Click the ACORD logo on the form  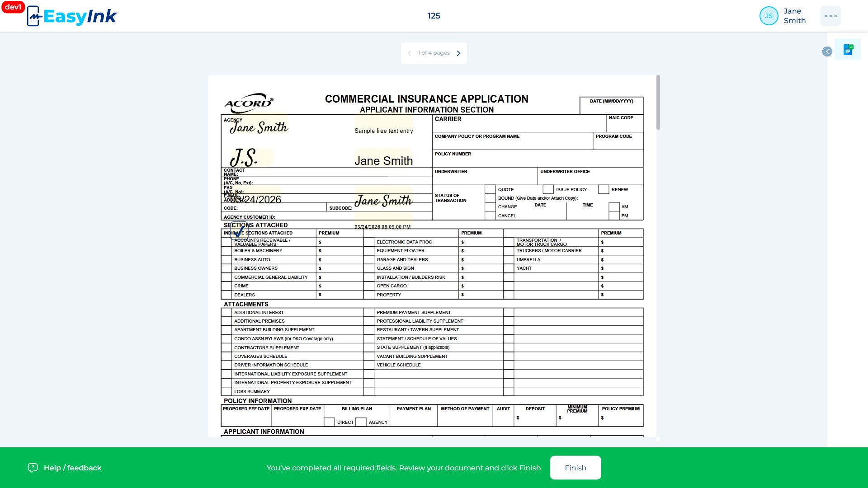click(249, 103)
